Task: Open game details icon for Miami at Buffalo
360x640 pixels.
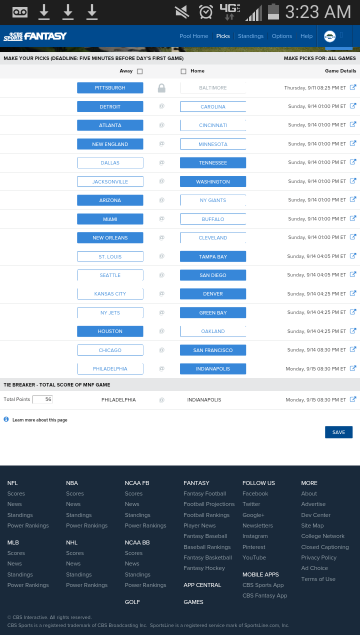Action: pos(353,218)
